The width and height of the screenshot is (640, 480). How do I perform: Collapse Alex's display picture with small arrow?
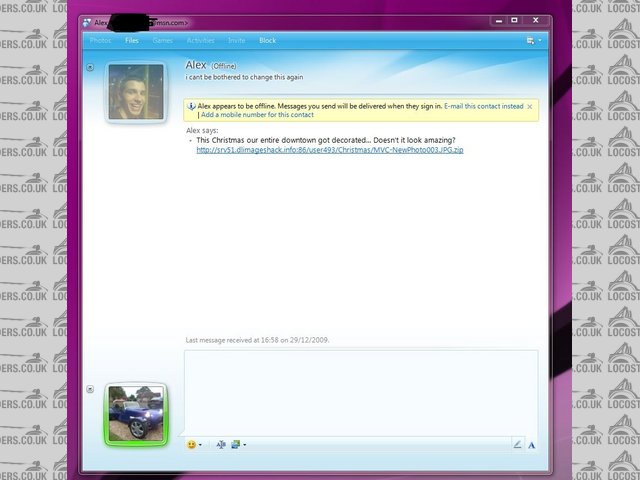(x=90, y=68)
